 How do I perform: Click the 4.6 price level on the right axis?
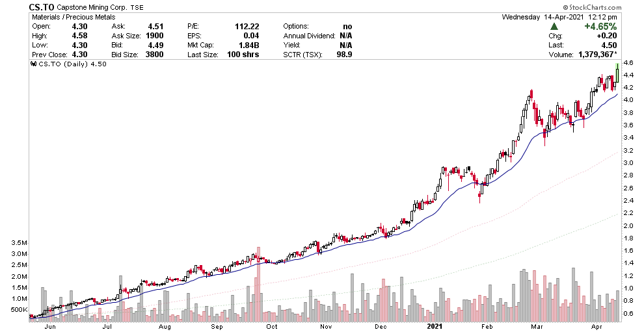click(629, 63)
